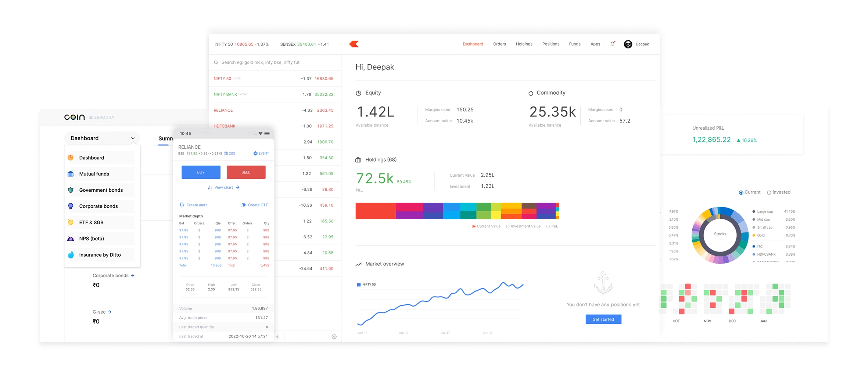Select the Invested radio near donut chart

tap(769, 192)
